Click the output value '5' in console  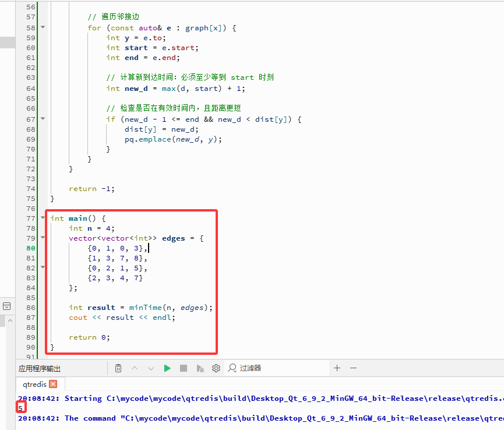[x=20, y=408]
